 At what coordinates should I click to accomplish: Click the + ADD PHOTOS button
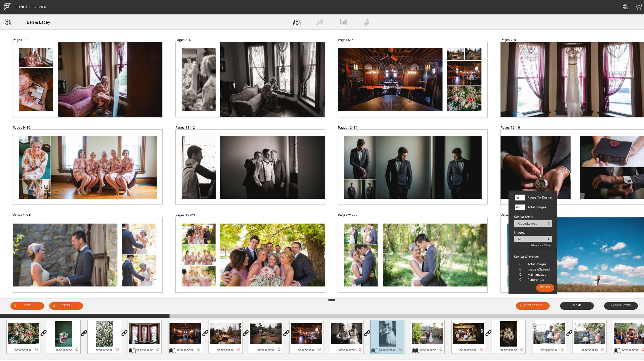pos(621,306)
